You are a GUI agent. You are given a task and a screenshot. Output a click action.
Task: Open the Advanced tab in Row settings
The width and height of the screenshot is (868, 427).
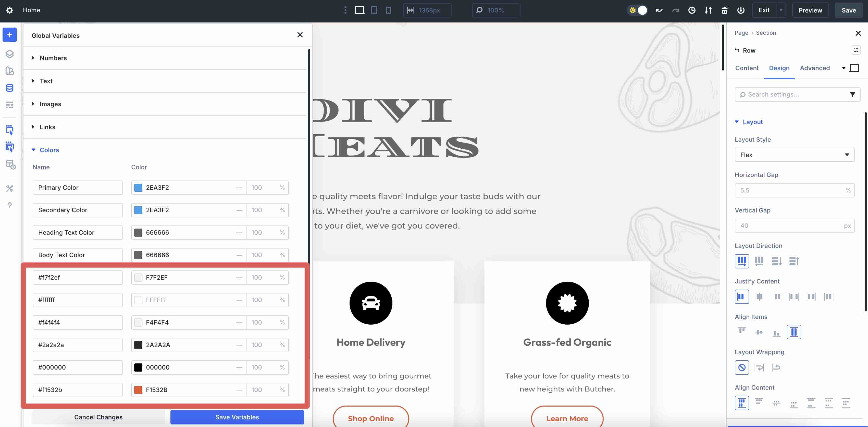[x=814, y=68]
